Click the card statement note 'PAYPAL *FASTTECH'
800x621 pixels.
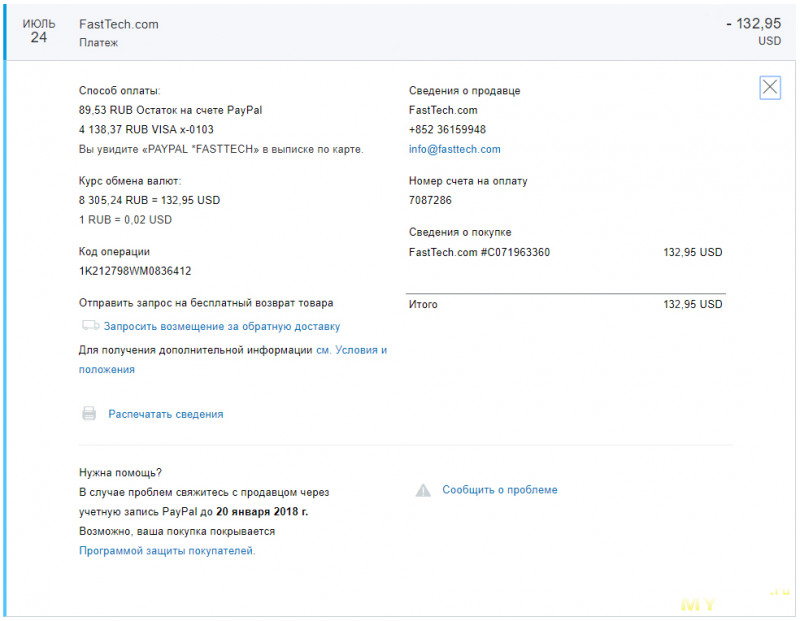tap(221, 150)
